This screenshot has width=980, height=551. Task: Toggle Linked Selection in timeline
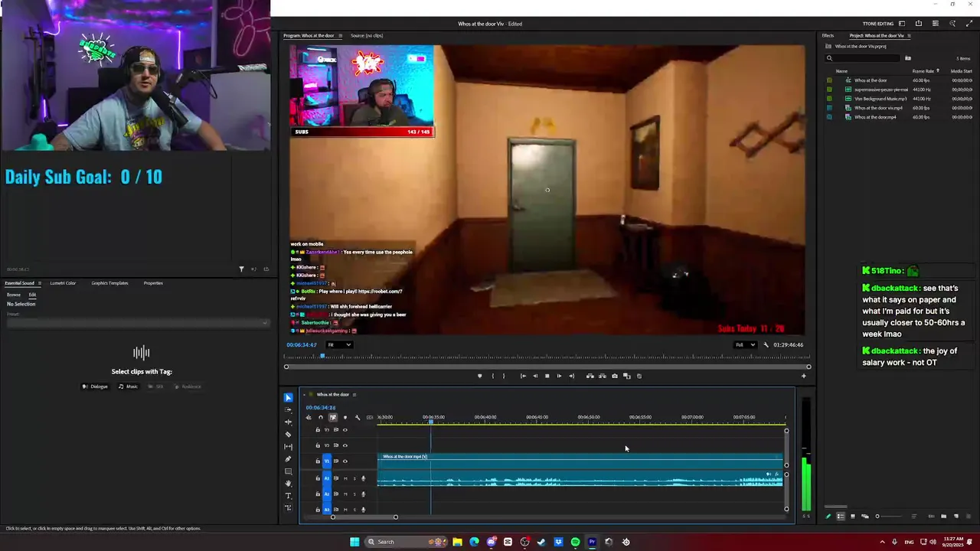coord(333,417)
